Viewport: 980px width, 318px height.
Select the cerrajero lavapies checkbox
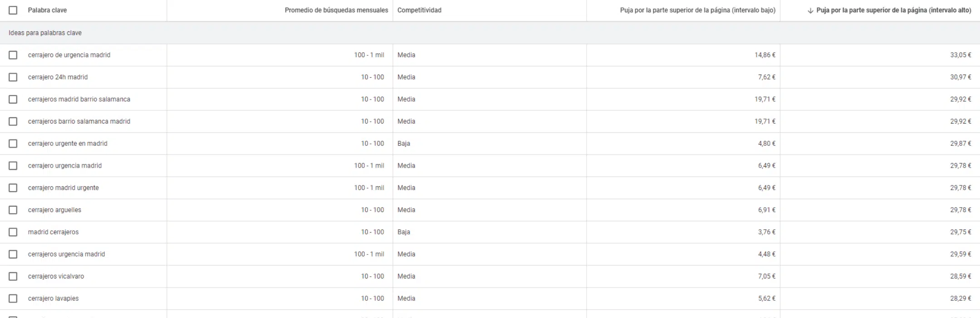click(x=13, y=298)
